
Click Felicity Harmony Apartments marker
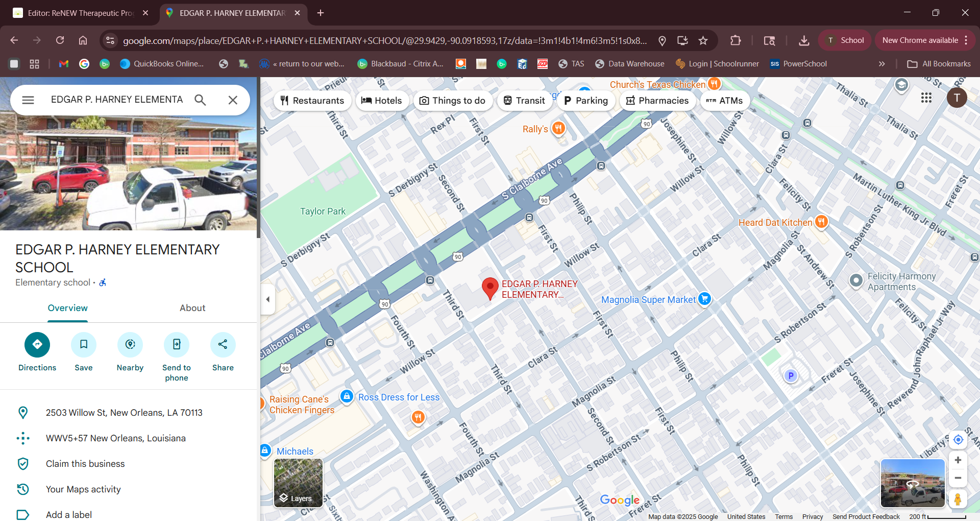[x=856, y=281]
